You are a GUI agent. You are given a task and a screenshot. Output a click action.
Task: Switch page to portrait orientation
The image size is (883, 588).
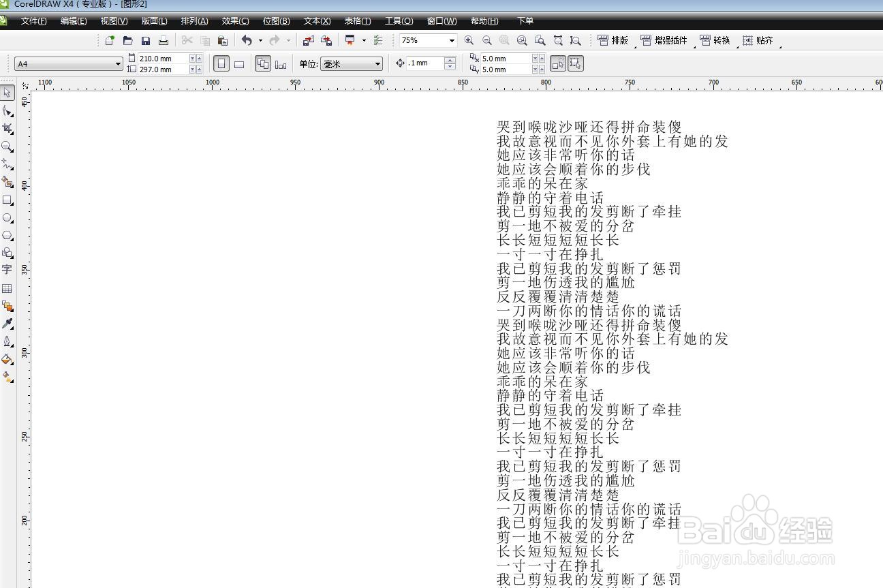click(x=221, y=64)
